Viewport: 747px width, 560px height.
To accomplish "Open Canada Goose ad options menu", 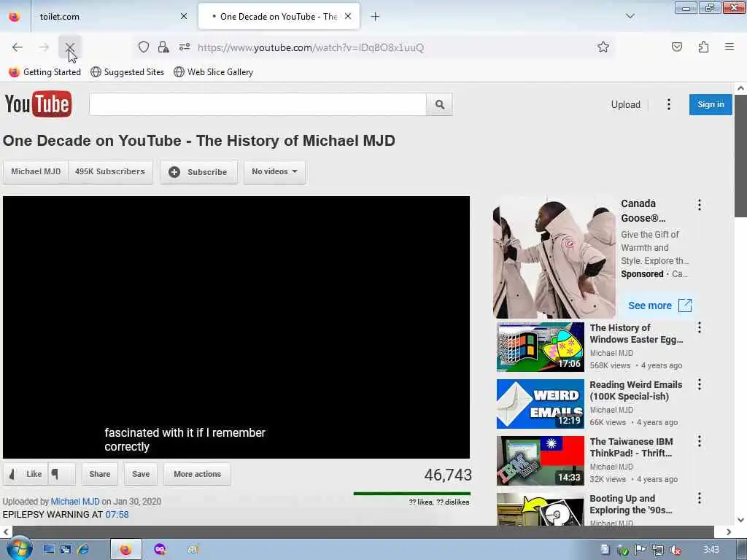I will [700, 205].
